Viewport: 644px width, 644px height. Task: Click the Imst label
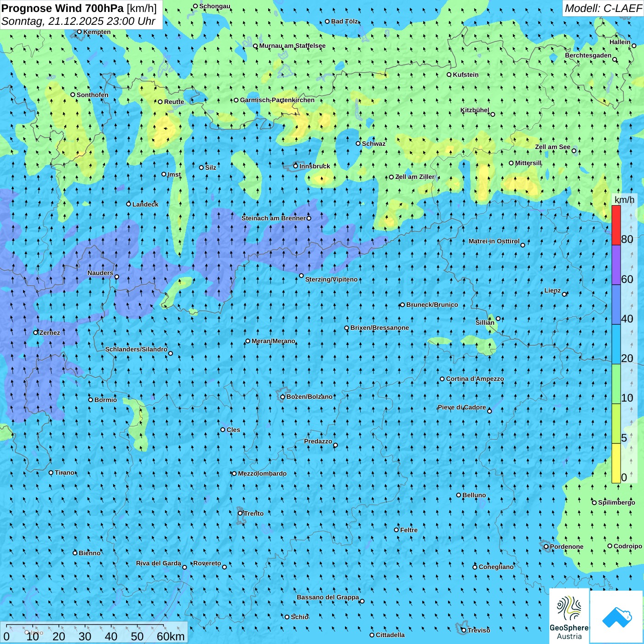pyautogui.click(x=174, y=174)
